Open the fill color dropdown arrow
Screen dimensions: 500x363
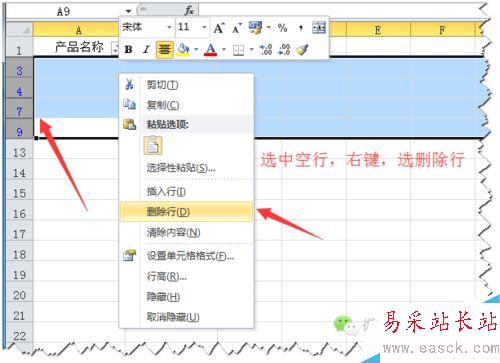196,50
